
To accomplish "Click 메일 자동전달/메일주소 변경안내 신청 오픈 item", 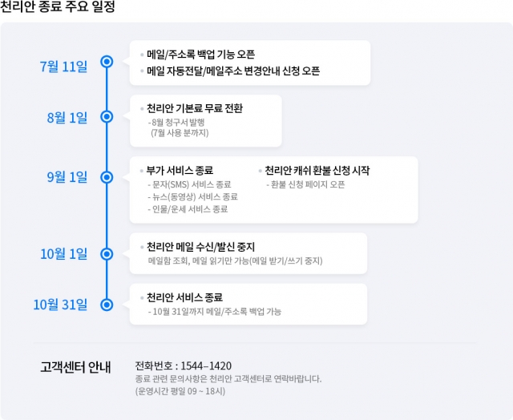I will pos(233,71).
